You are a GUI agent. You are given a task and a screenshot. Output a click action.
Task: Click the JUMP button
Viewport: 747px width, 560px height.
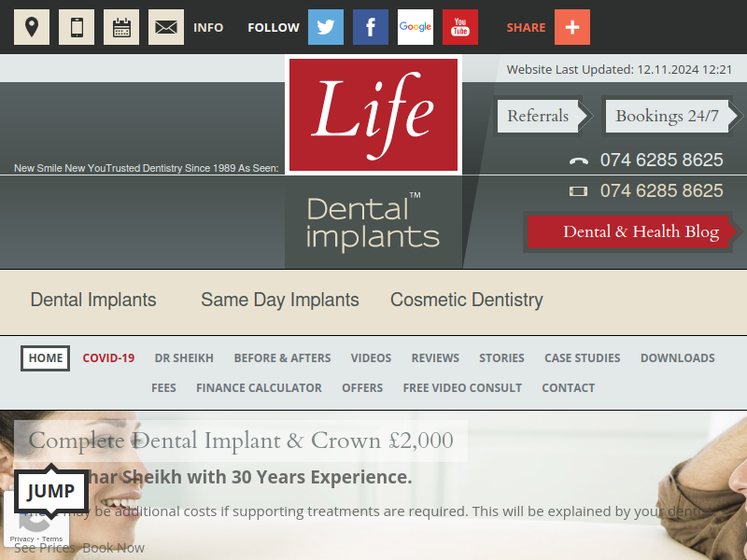(51, 491)
